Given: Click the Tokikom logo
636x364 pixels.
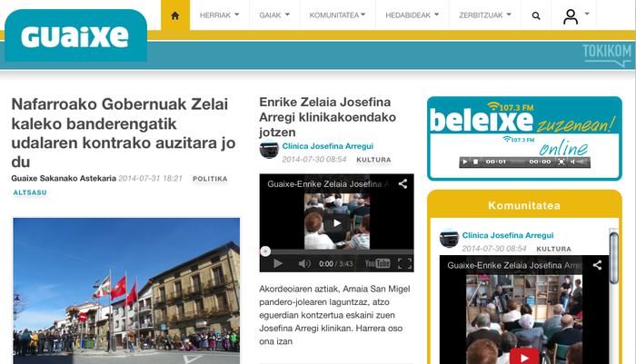Looking at the screenshot, I should 607,55.
